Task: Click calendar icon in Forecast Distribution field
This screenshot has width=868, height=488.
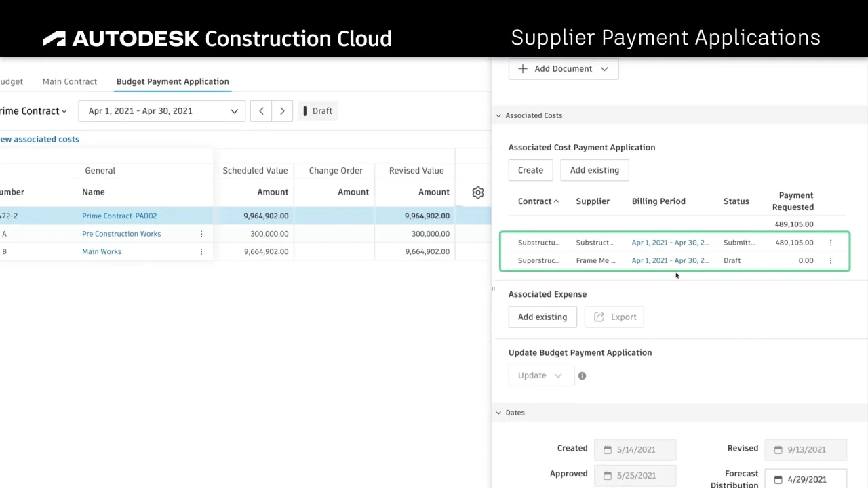Action: [778, 480]
